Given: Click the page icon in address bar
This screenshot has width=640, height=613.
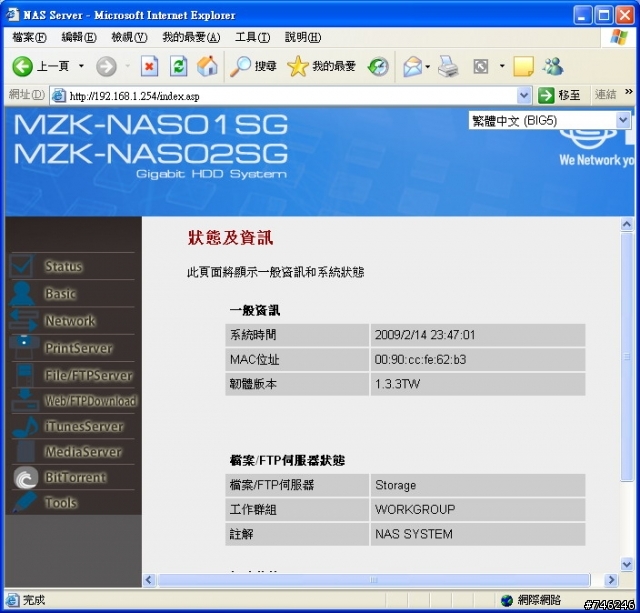Looking at the screenshot, I should click(58, 96).
